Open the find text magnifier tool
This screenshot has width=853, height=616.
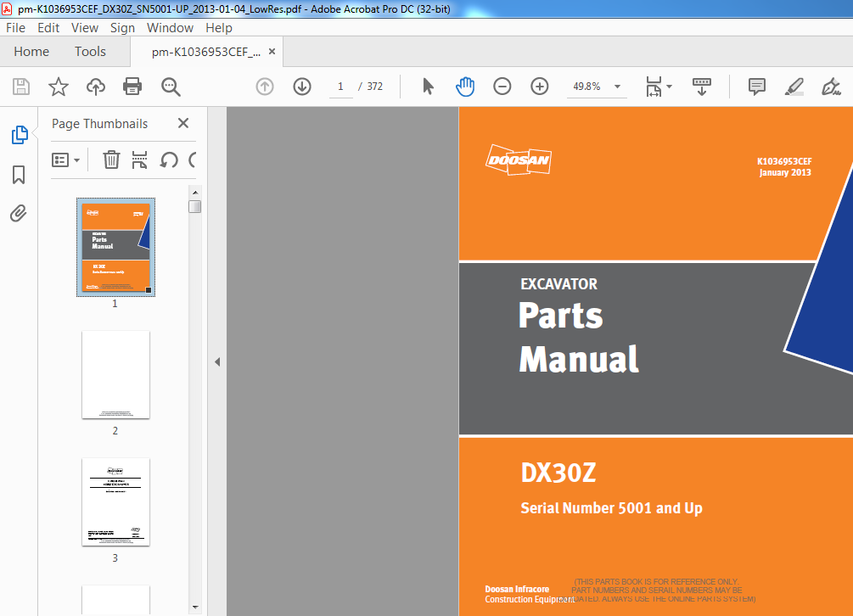pyautogui.click(x=171, y=87)
